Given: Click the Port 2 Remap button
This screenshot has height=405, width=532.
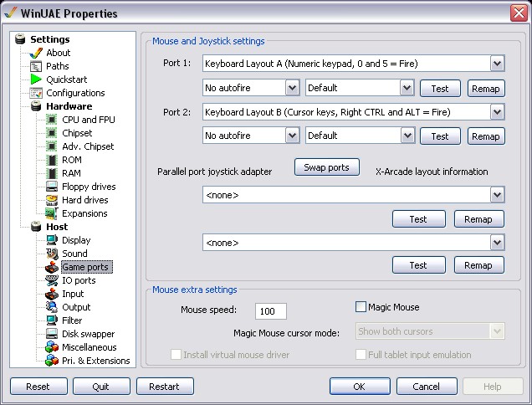Looking at the screenshot, I should point(486,136).
